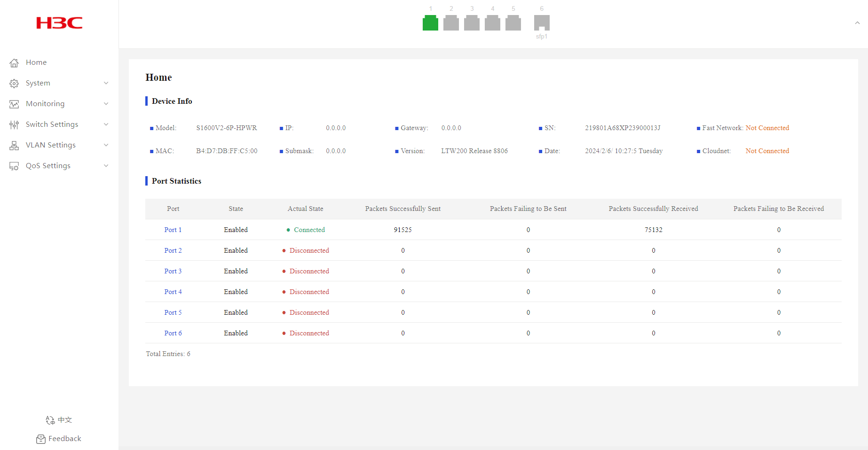Click Disconnected status in Port 2 row
The height and width of the screenshot is (450, 868).
click(x=309, y=250)
